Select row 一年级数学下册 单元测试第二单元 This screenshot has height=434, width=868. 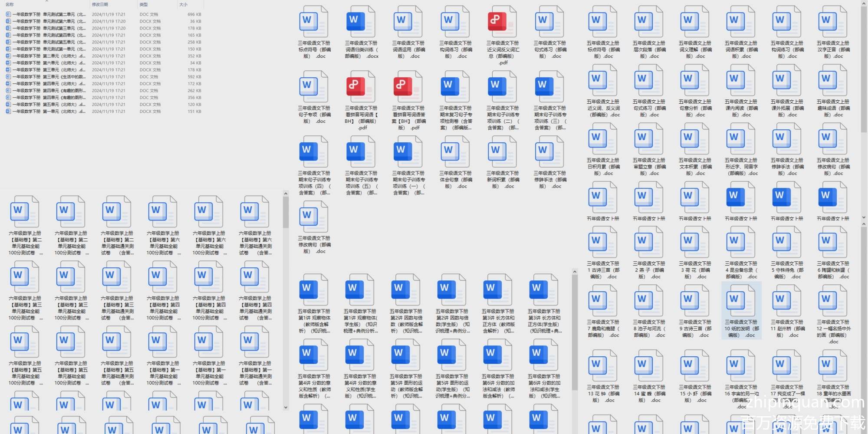tap(103, 14)
